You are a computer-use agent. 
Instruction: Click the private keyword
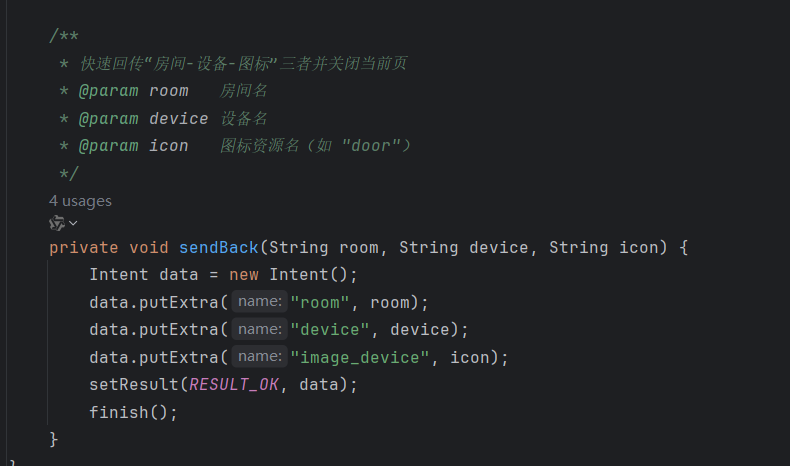pyautogui.click(x=84, y=247)
